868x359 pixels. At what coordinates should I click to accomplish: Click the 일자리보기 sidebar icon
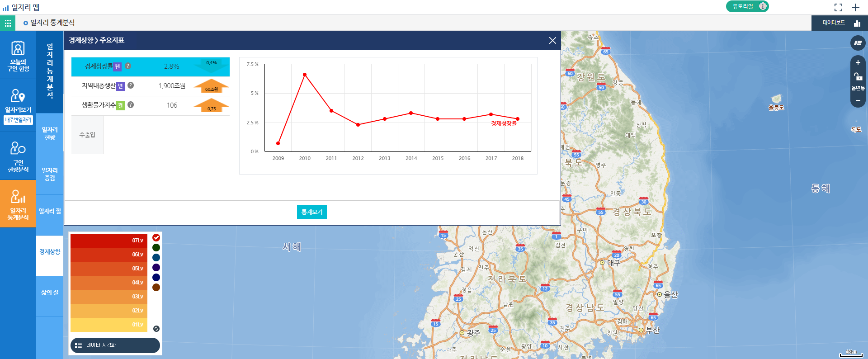pyautogui.click(x=18, y=101)
